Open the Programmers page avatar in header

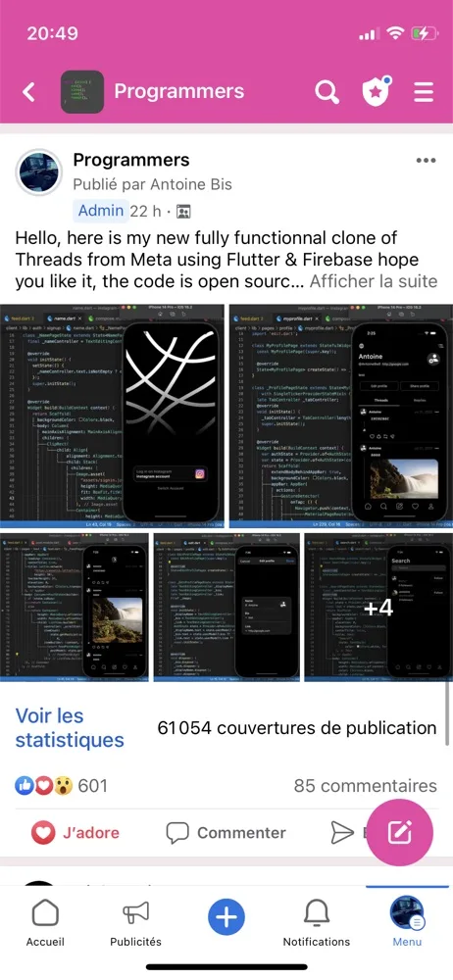(82, 92)
